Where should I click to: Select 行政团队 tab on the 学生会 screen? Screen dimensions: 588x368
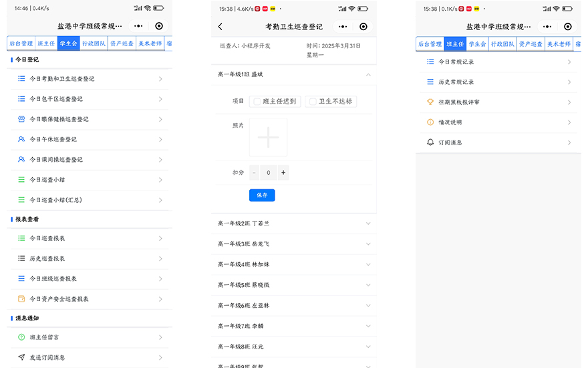click(x=94, y=43)
